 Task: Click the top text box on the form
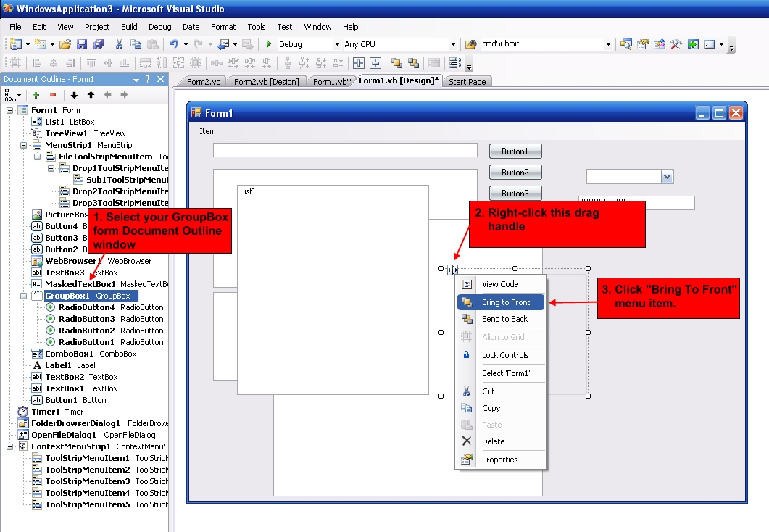345,150
